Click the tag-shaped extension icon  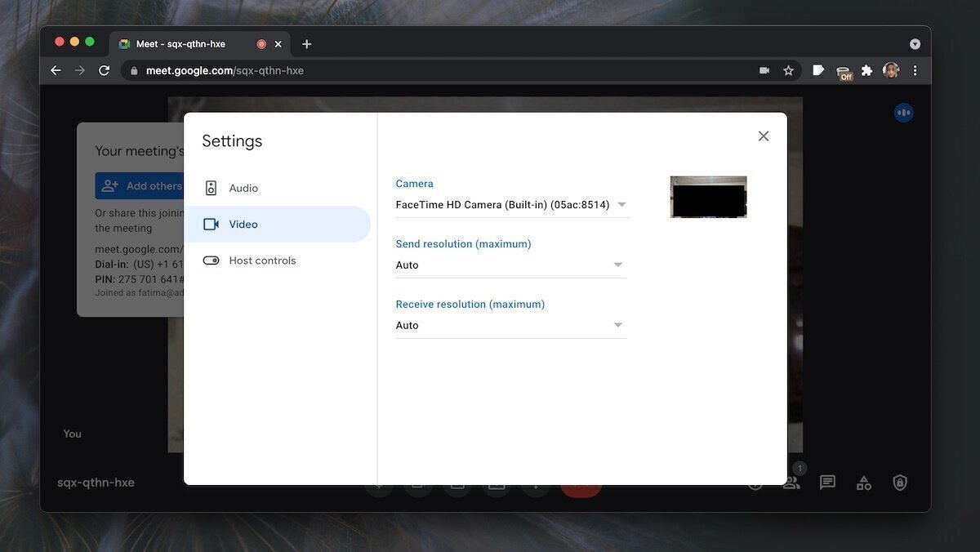(818, 71)
